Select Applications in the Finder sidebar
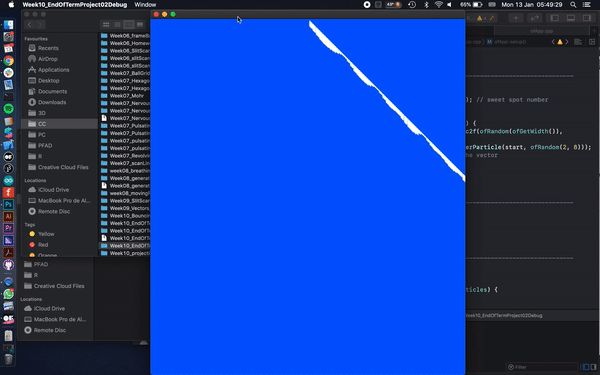Screen dimensions: 600x375 pos(59,70)
